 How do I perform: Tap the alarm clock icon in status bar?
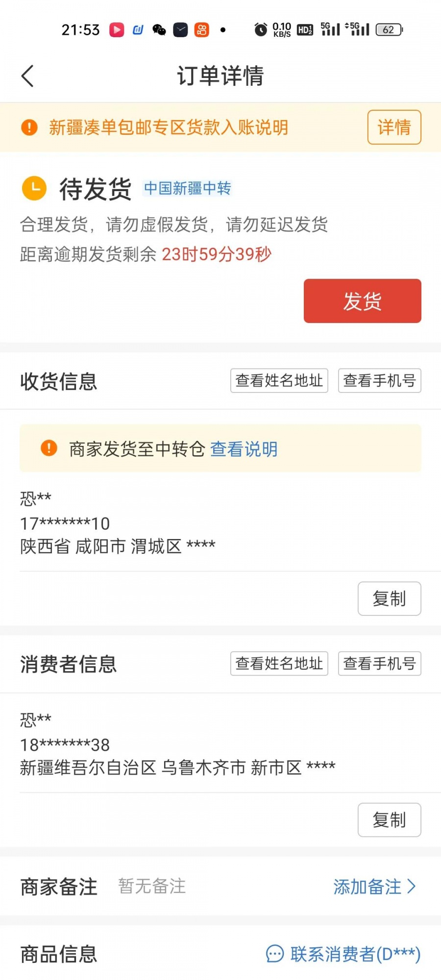click(261, 30)
